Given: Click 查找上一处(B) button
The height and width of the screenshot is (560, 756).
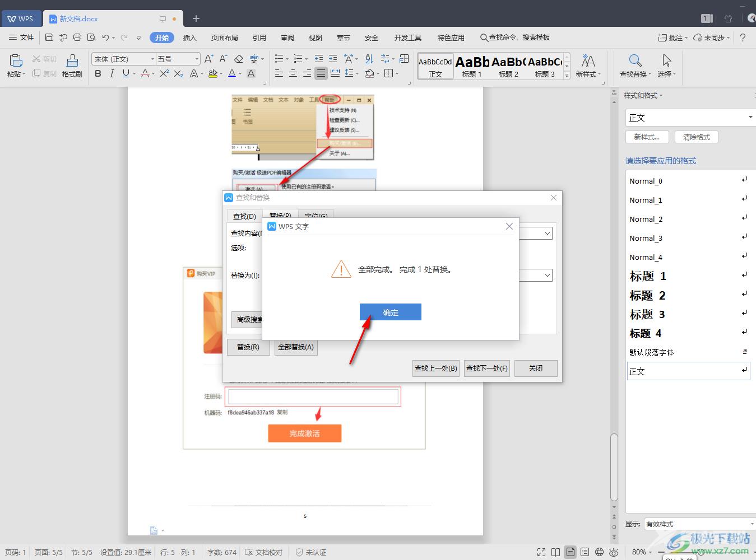Looking at the screenshot, I should click(x=436, y=368).
